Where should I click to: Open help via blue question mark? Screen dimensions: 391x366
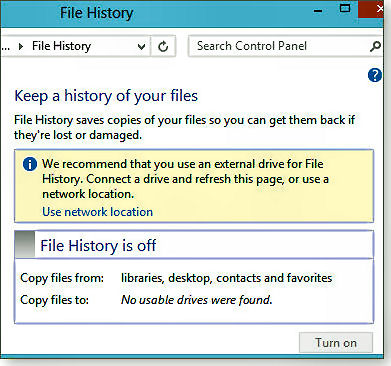coord(375,75)
